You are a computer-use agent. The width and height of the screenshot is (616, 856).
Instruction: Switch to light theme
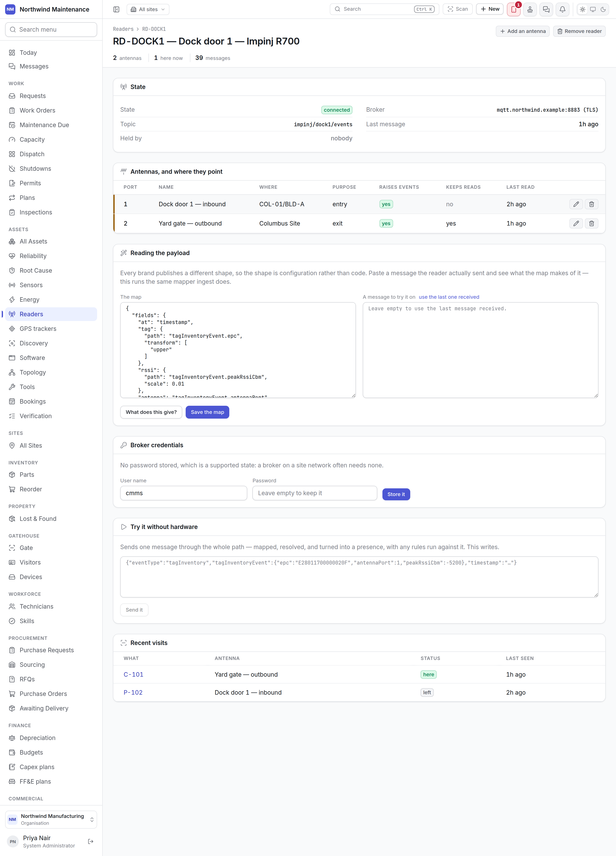point(583,9)
